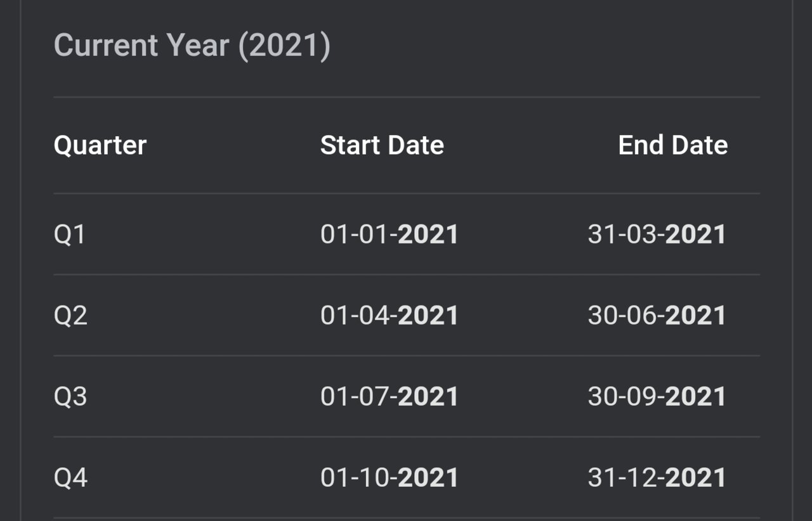Select the Quarter column header
The image size is (812, 521).
(x=100, y=146)
